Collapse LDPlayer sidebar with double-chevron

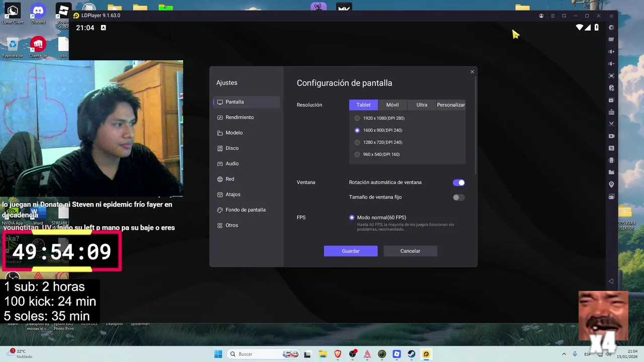pos(611,16)
